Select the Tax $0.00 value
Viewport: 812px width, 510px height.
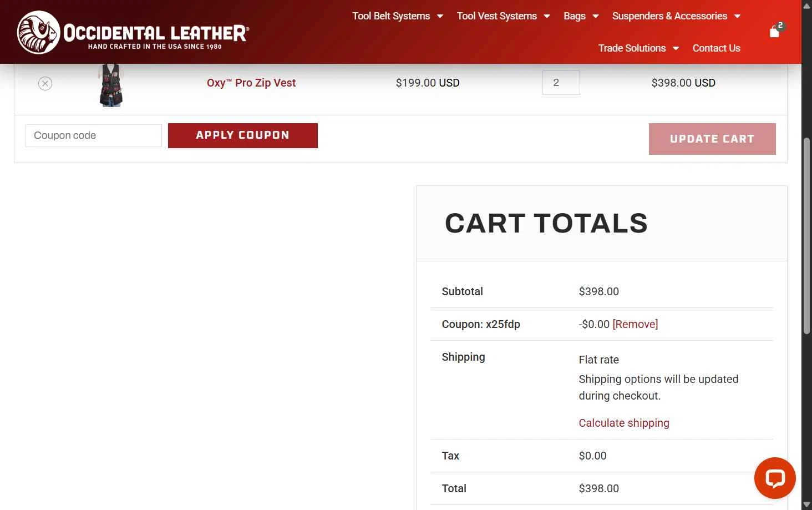pyautogui.click(x=592, y=456)
